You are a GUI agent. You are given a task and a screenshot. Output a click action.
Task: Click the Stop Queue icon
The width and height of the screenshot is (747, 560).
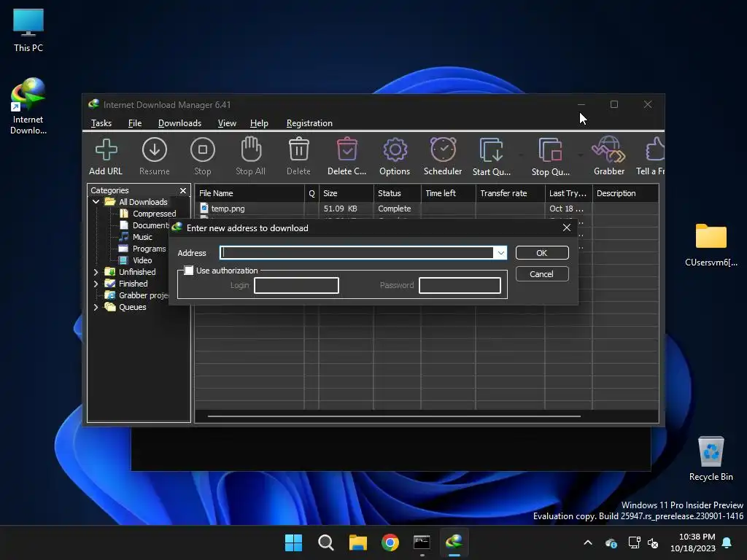[550, 150]
